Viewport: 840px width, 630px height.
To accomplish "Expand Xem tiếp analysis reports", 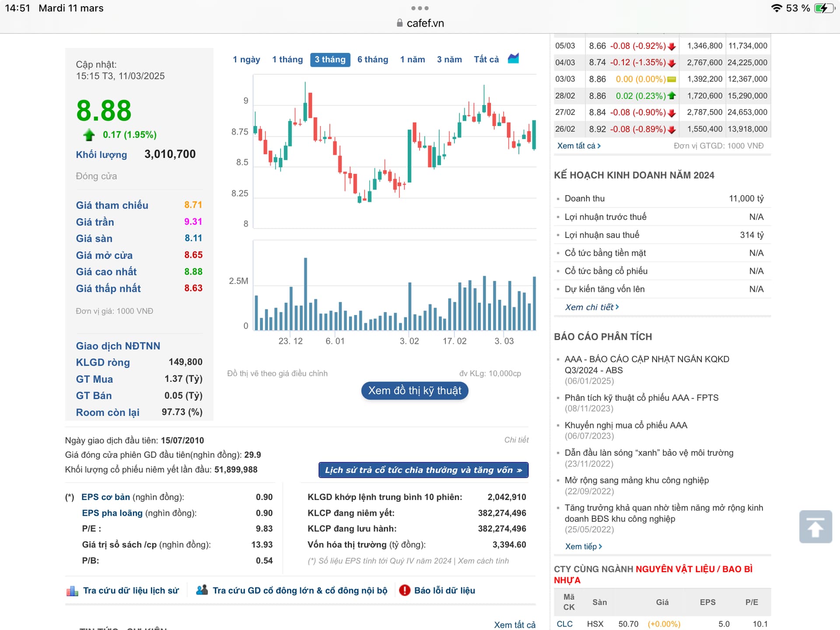I will point(583,546).
